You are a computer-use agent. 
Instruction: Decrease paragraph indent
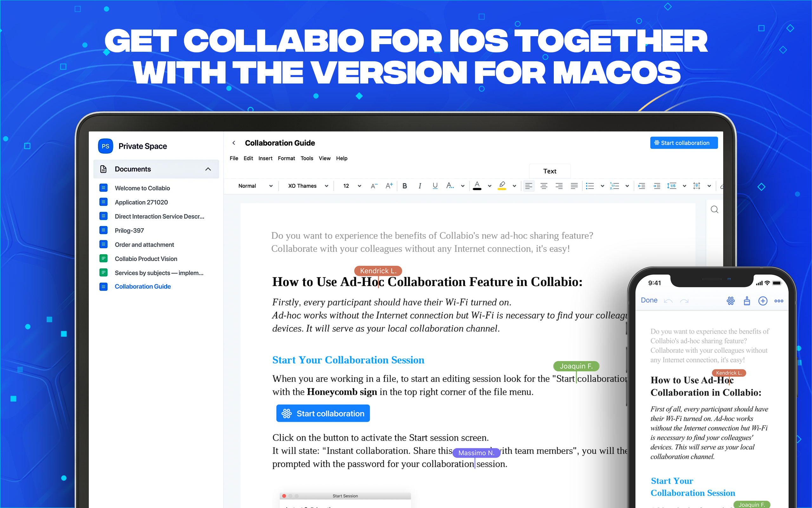click(642, 186)
